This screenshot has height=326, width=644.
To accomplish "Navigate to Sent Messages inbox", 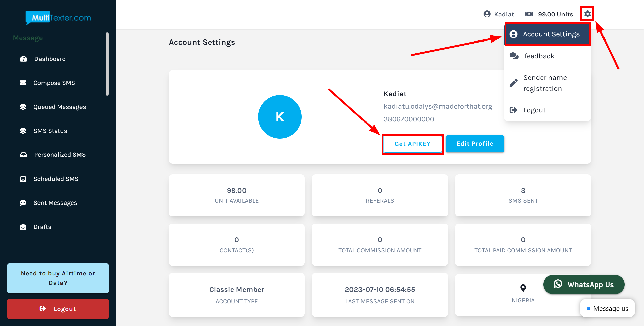I will tap(55, 203).
